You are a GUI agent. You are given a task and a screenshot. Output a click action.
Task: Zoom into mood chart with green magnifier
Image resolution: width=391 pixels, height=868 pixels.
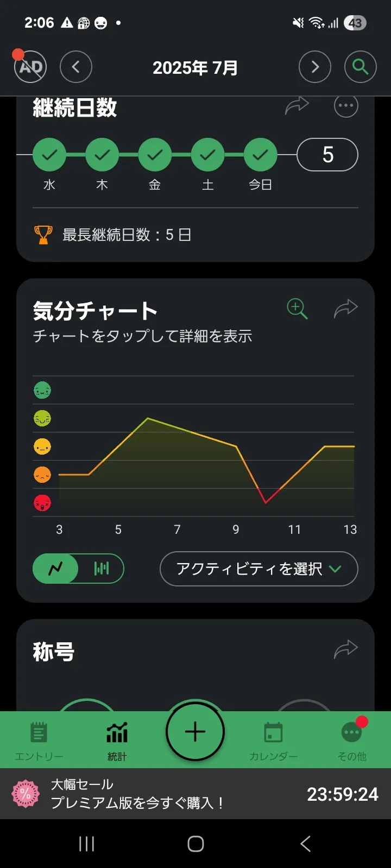point(297,309)
